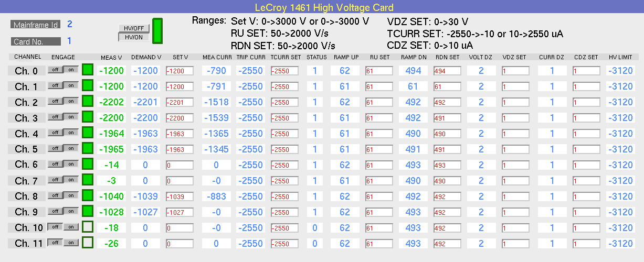
Task: Edit Ch. 8 RDN SET field
Action: (447, 196)
